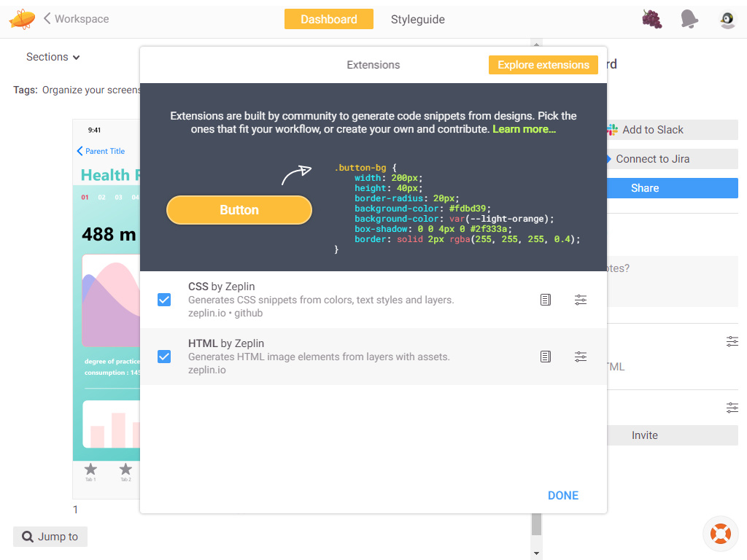The image size is (747, 560).
Task: Click the Zeplin blimp logo
Action: (22, 19)
